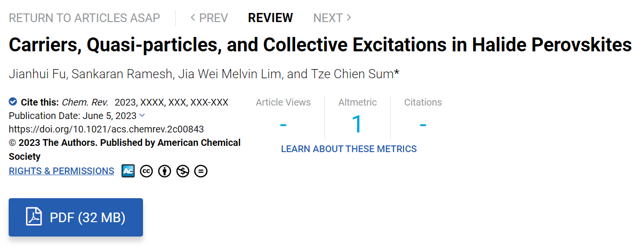Download the PDF (32 MB)
The image size is (644, 250).
76,217
